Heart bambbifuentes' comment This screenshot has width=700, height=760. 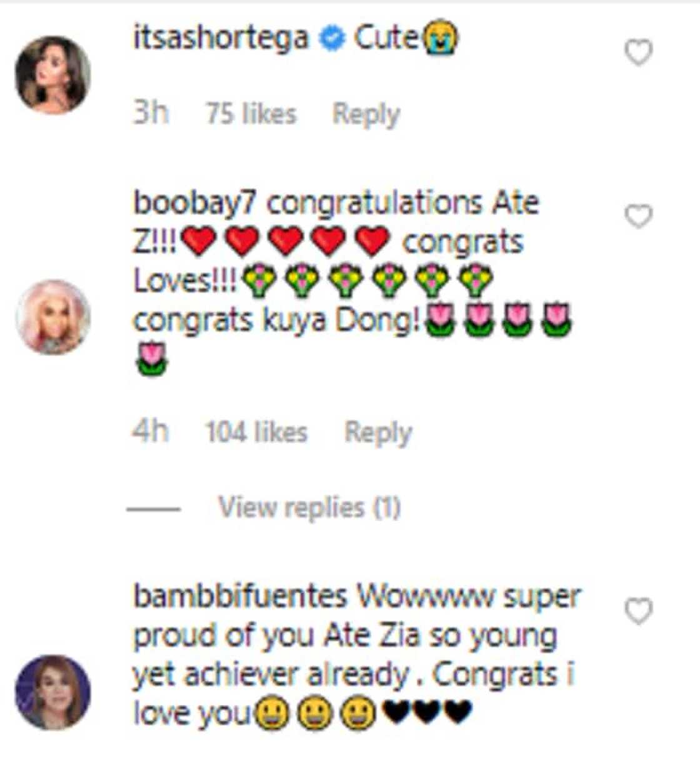click(638, 609)
